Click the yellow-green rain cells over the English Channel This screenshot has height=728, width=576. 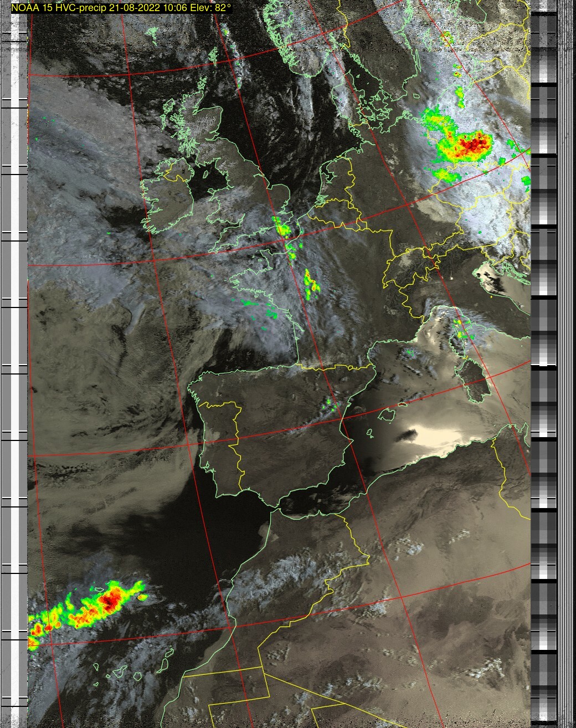(x=282, y=226)
